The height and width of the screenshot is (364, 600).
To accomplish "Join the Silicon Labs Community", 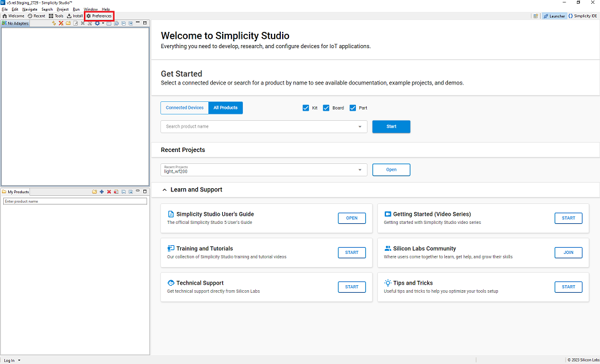I will coord(568,253).
